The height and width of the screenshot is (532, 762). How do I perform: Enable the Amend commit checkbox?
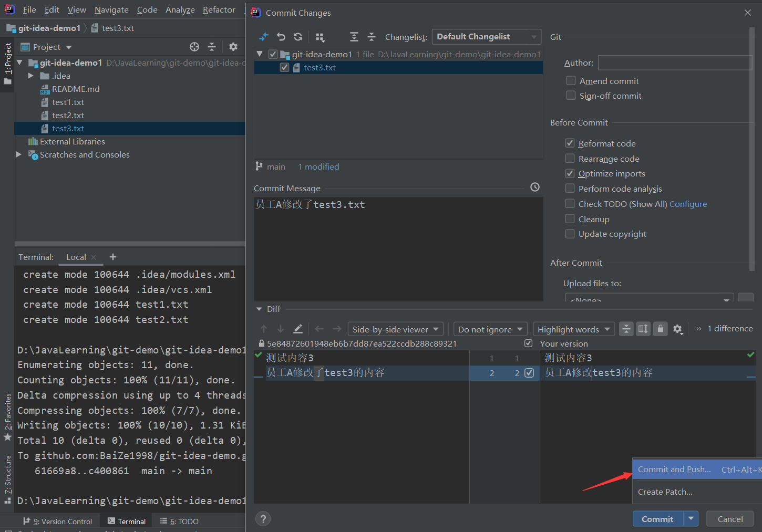pyautogui.click(x=571, y=81)
